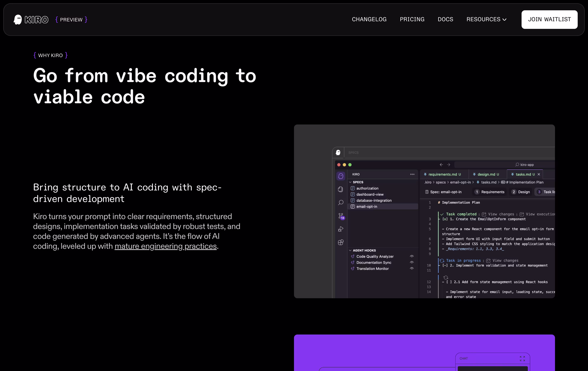Click View changes under Task completed
This screenshot has height=371, width=588.
[498, 214]
